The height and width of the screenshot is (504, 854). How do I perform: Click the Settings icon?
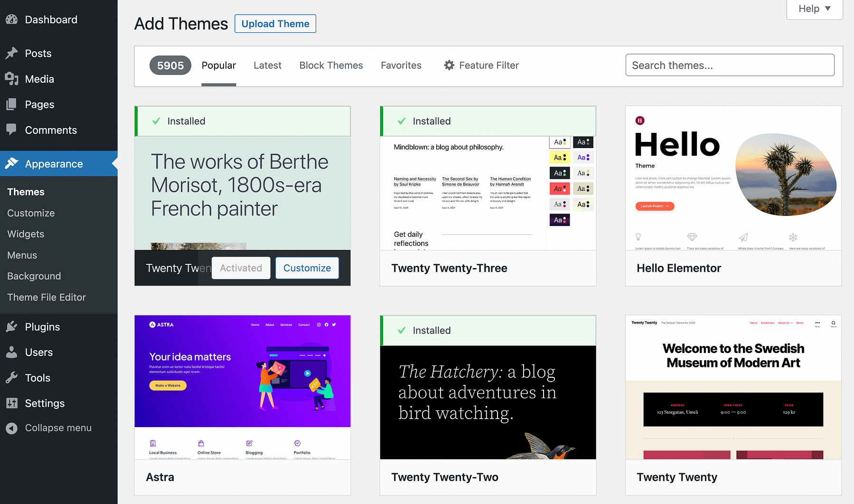click(x=11, y=403)
